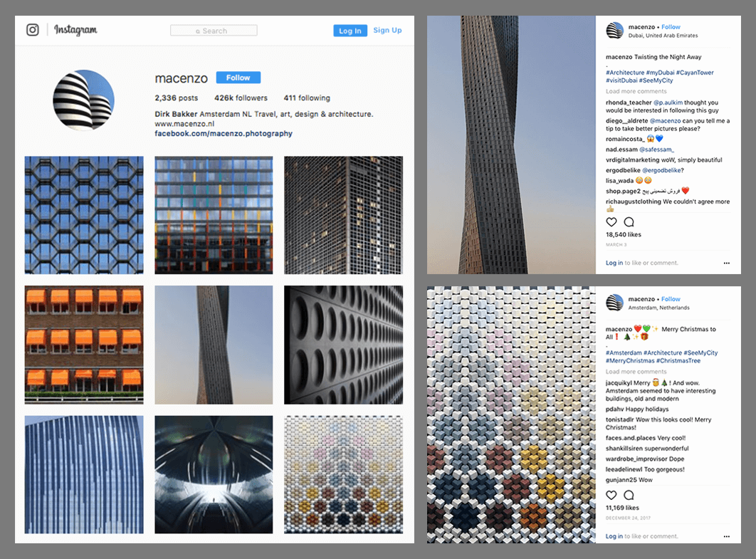Image resolution: width=756 pixels, height=559 pixels.
Task: Open the blue hexagon pattern photo thumbnail
Action: point(84,215)
